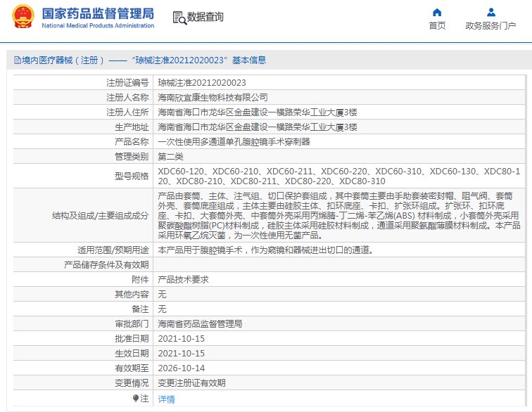Screen dimensions: 532x412
Task: Click 海南欣宜康生物科技有限公司 registrant name
Action: (213, 98)
